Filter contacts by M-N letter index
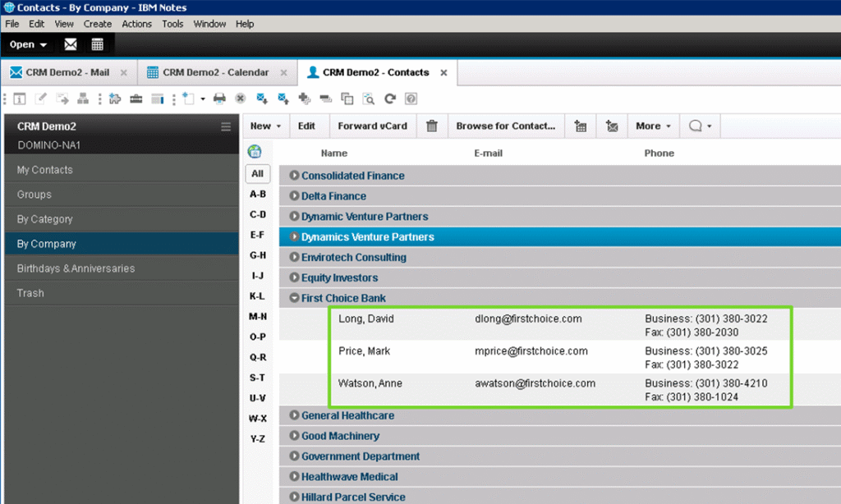This screenshot has height=504, width=841. tap(257, 316)
